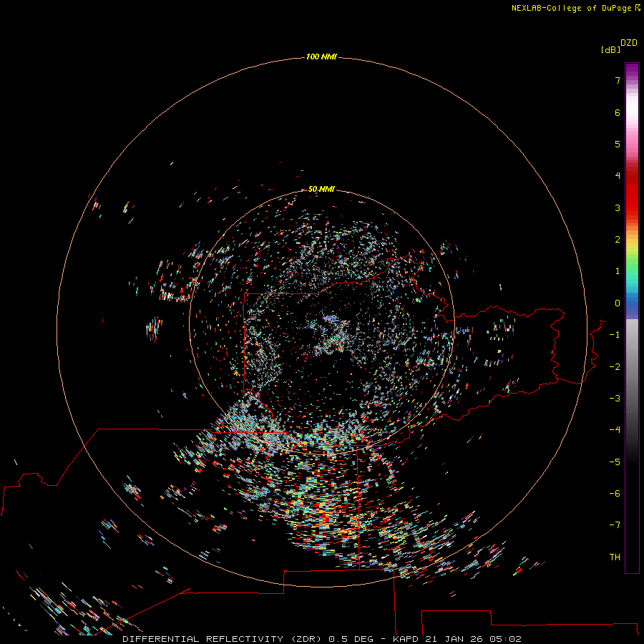Click the -7 value on color scale
This screenshot has height=644, width=644.
click(615, 525)
